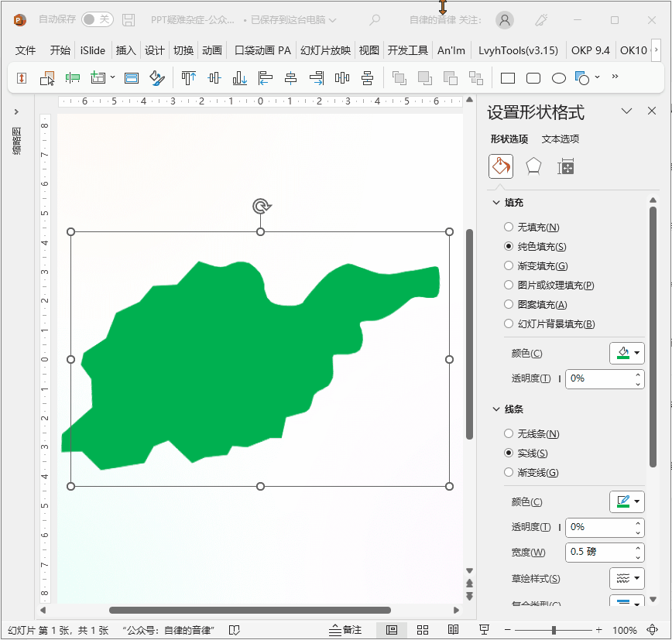The width and height of the screenshot is (672, 640).
Task: Open the LvyhTools(v3.15) tab
Action: coord(518,50)
